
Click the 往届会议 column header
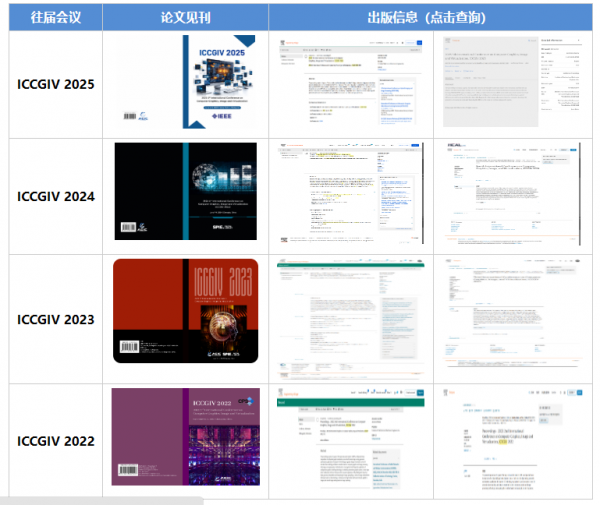tap(56, 17)
